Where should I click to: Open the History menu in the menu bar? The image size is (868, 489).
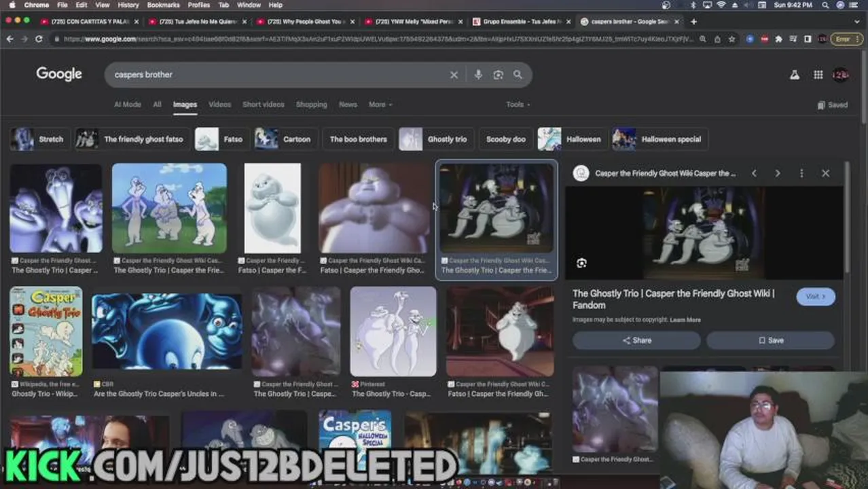pos(128,5)
